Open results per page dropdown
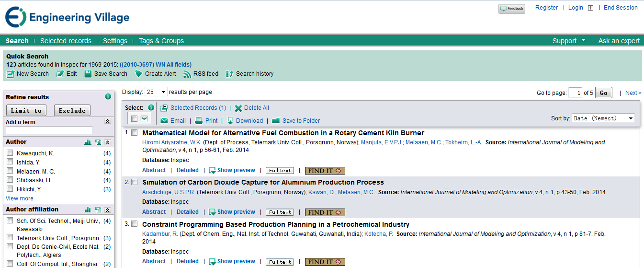 (x=156, y=92)
